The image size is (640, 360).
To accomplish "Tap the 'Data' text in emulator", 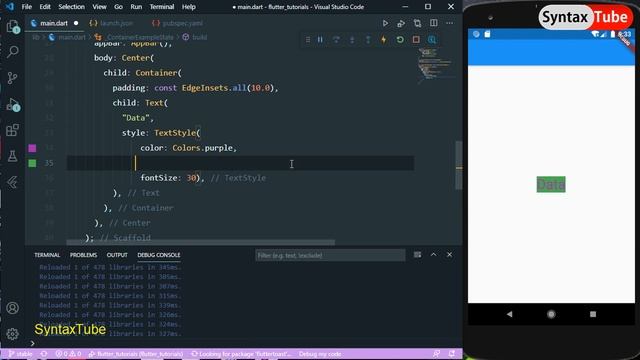I will coord(551,184).
